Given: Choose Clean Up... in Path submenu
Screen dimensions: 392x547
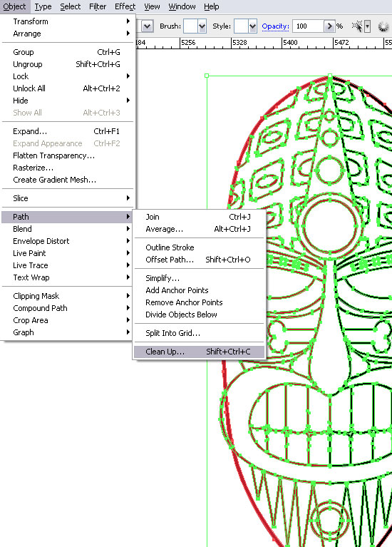Looking at the screenshot, I should (x=199, y=352).
